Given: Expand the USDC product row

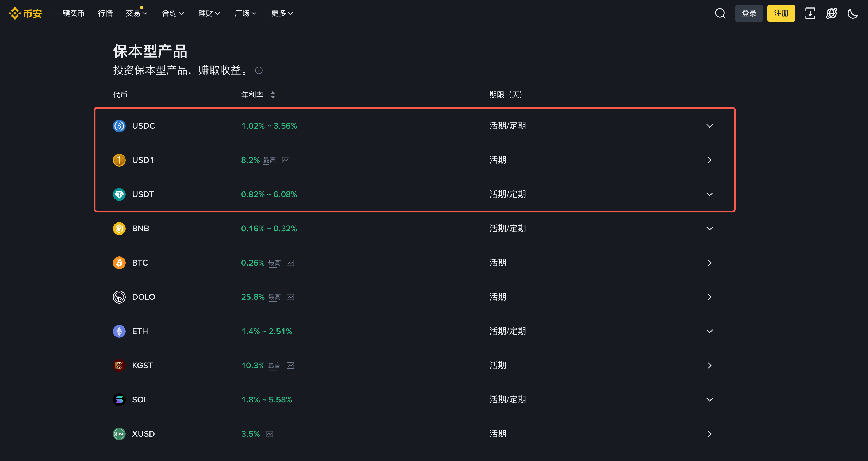Looking at the screenshot, I should (x=710, y=126).
